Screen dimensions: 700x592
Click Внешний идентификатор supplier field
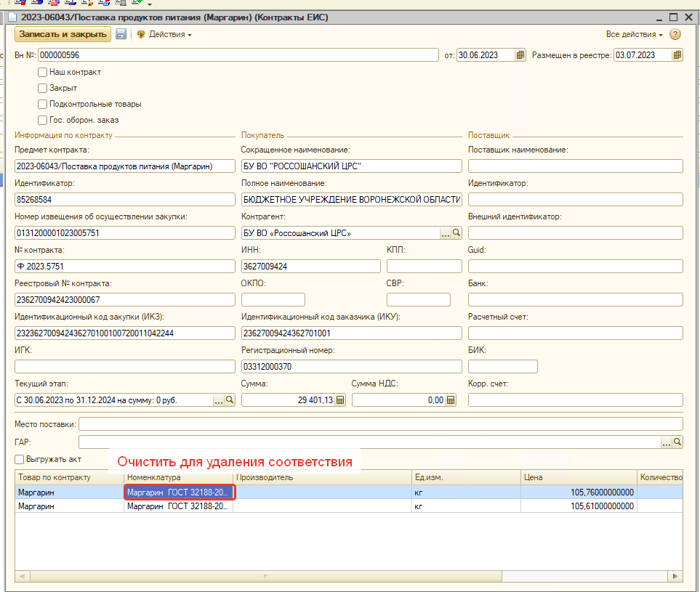[x=576, y=233]
